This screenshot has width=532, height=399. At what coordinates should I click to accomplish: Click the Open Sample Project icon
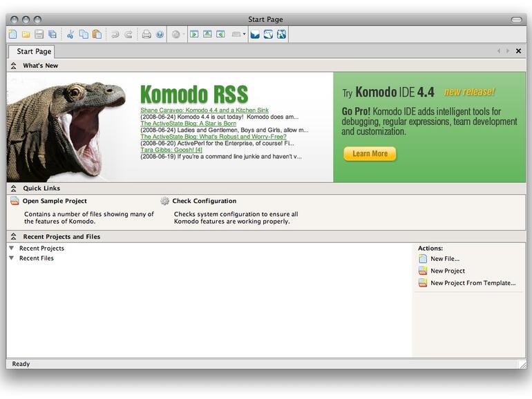point(15,201)
